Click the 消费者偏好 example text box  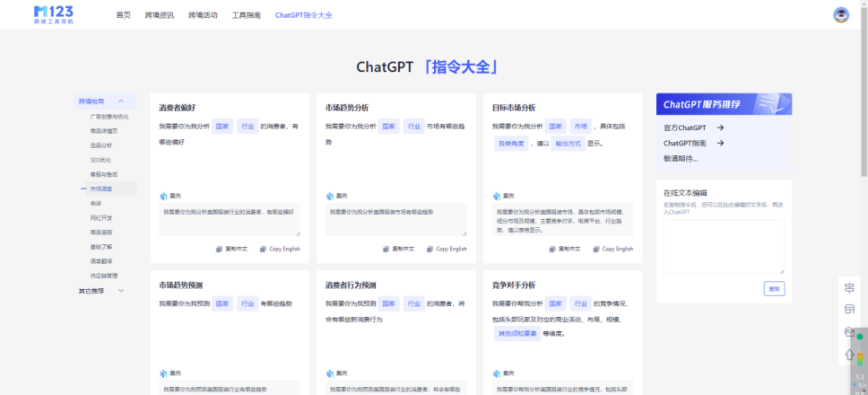[230, 219]
